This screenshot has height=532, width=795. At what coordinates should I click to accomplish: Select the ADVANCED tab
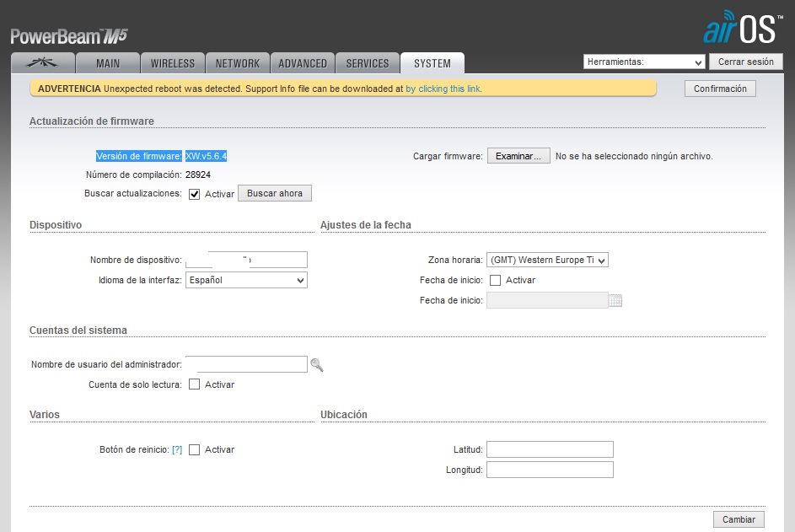pos(303,63)
